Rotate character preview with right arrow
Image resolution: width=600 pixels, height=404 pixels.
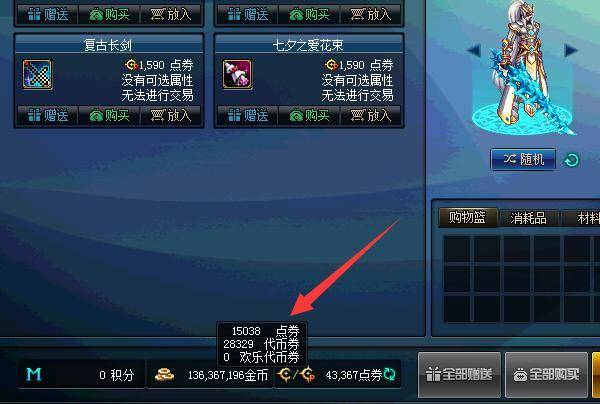pos(571,50)
